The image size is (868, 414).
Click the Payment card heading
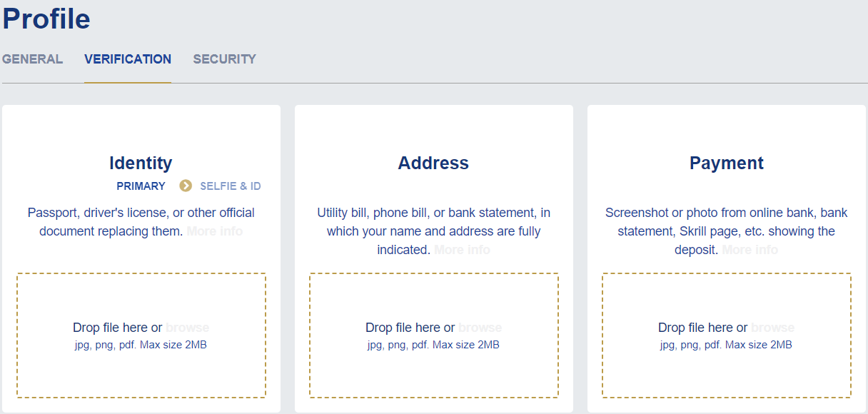point(726,163)
